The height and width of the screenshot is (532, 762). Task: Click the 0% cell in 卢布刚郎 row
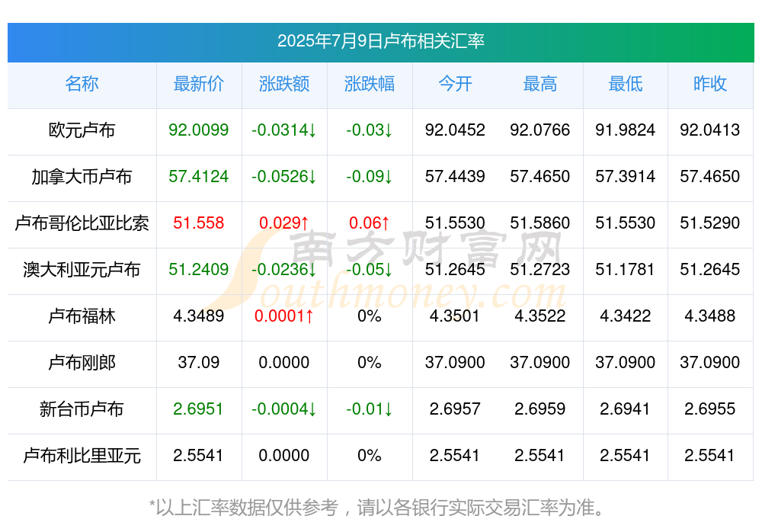coord(370,362)
